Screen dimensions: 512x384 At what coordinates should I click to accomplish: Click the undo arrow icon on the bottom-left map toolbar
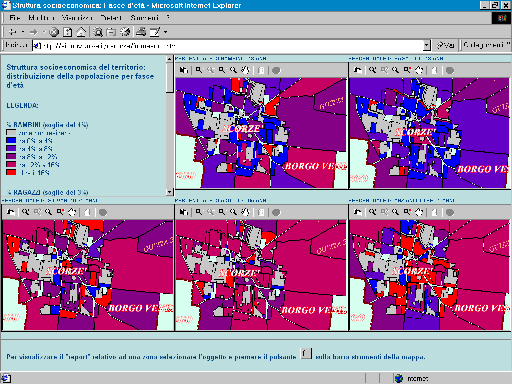[10, 212]
